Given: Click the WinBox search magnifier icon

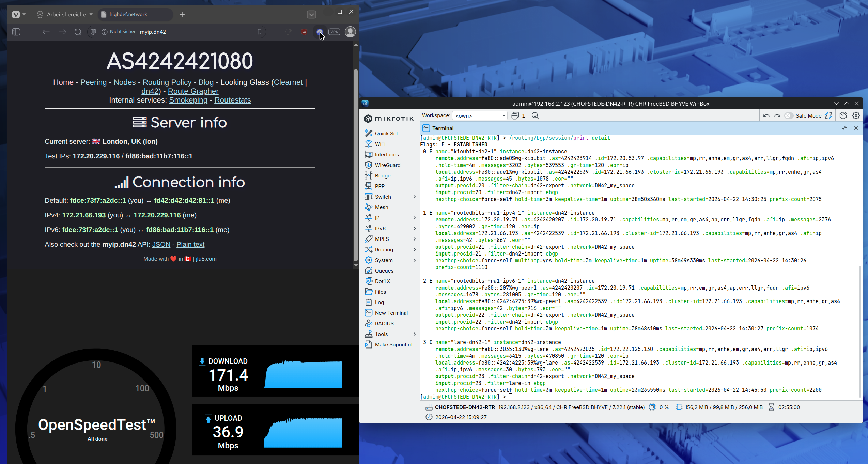Looking at the screenshot, I should pyautogui.click(x=535, y=116).
